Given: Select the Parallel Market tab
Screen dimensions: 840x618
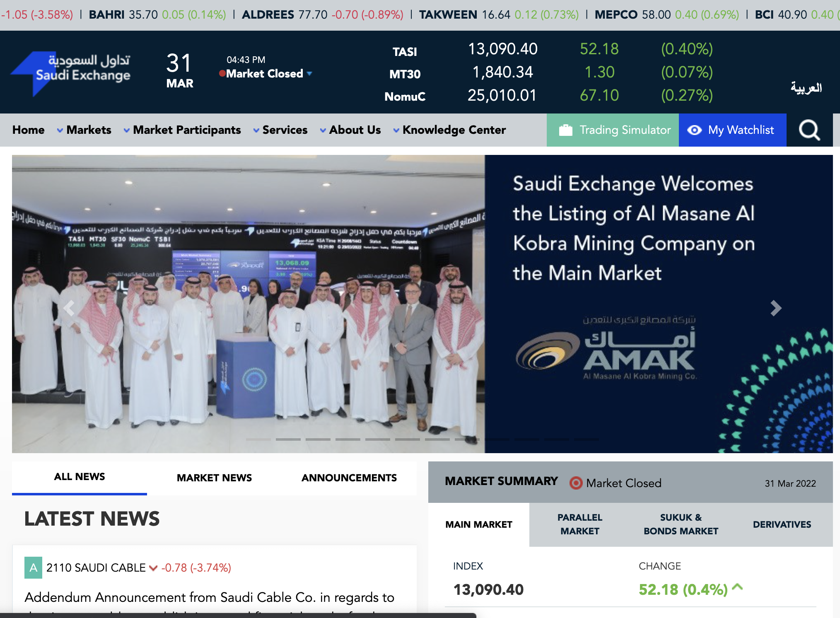Looking at the screenshot, I should [x=579, y=524].
